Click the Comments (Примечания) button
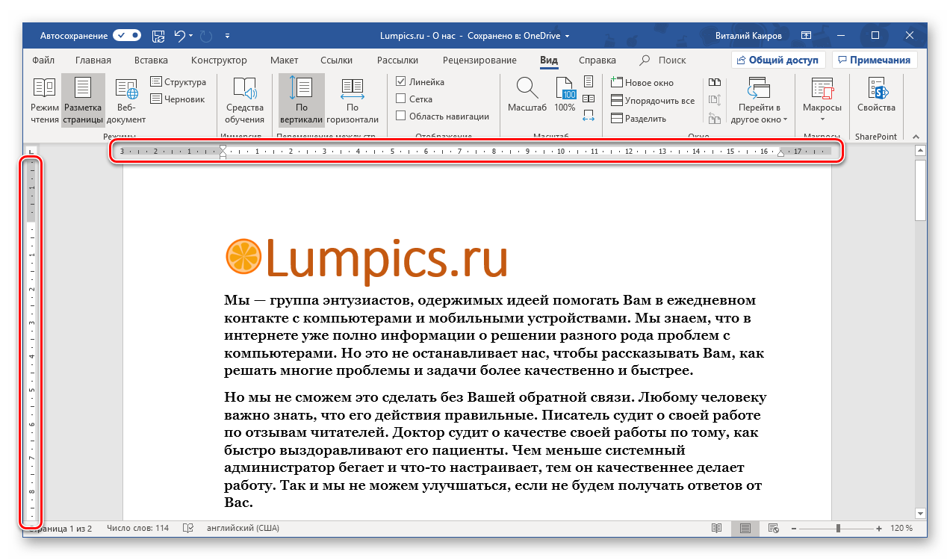The height and width of the screenshot is (560, 950). 875,60
